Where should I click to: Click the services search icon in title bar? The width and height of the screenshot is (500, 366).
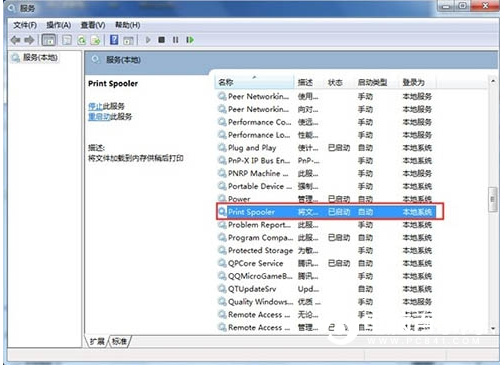point(12,8)
